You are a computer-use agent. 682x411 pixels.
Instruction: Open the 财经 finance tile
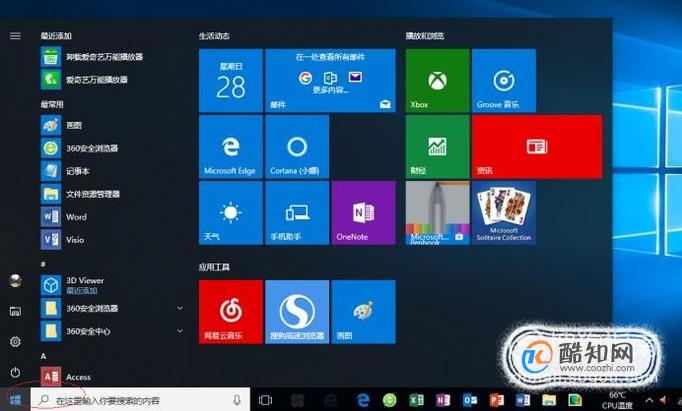pos(438,147)
